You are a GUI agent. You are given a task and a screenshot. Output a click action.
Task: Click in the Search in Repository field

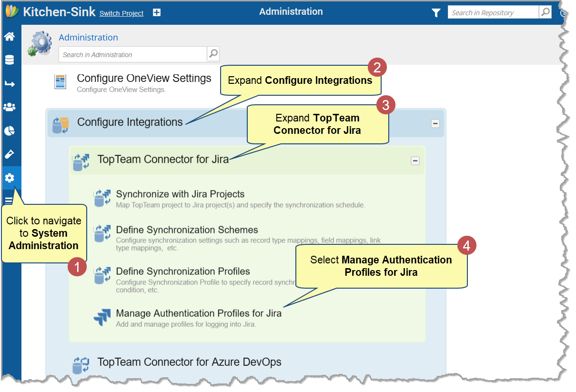(493, 12)
